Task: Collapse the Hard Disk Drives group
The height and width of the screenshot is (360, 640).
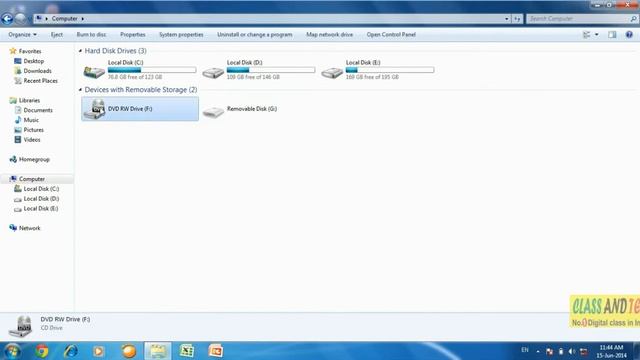Action: [80, 51]
